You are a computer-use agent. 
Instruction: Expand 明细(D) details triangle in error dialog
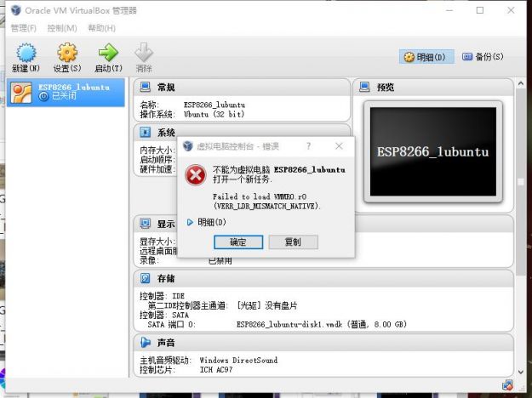190,223
